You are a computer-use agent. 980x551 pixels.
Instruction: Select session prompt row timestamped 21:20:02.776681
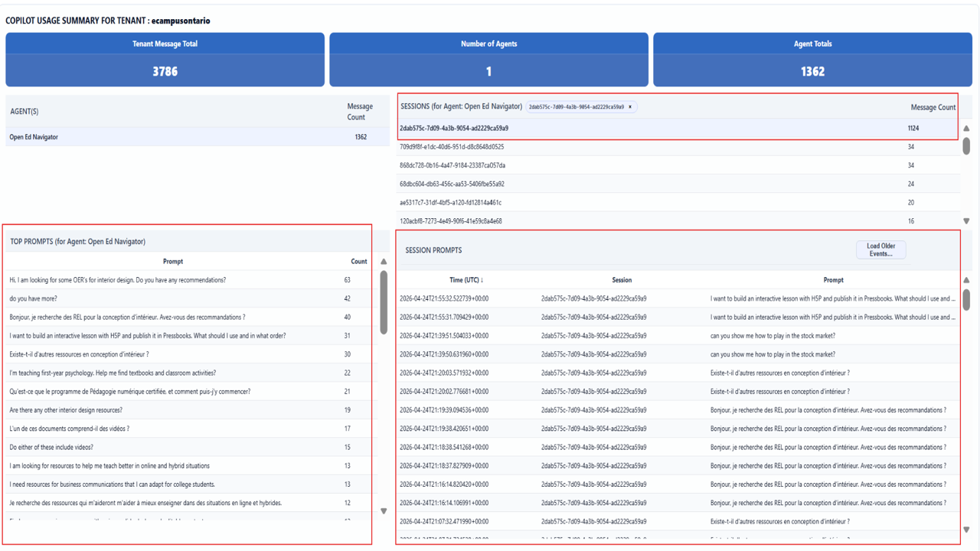[x=678, y=391]
